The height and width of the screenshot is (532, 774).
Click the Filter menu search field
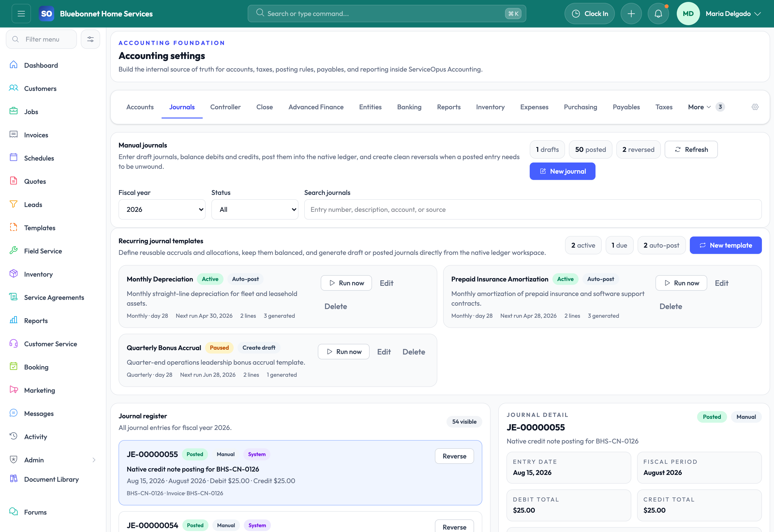[x=41, y=39]
